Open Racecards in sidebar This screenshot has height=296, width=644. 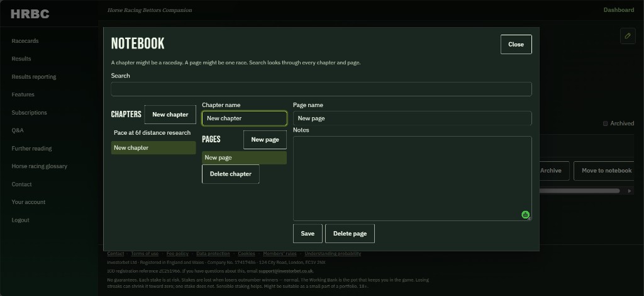25,41
